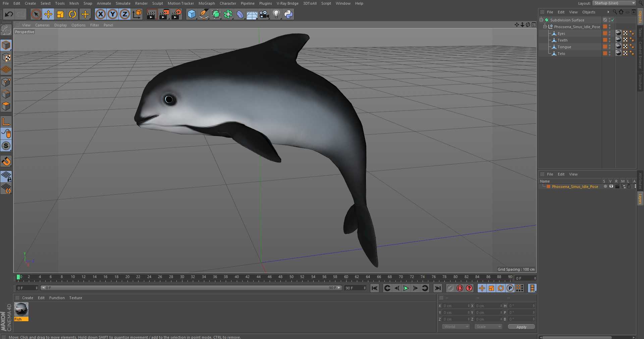The height and width of the screenshot is (339, 644).
Task: Add a Floor environment object
Action: tap(252, 14)
